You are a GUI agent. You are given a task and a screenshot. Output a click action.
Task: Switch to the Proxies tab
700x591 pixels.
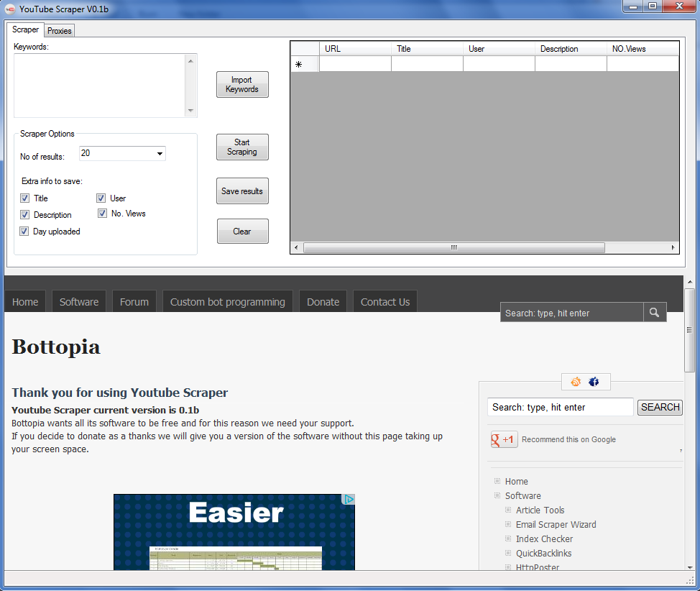tap(60, 31)
